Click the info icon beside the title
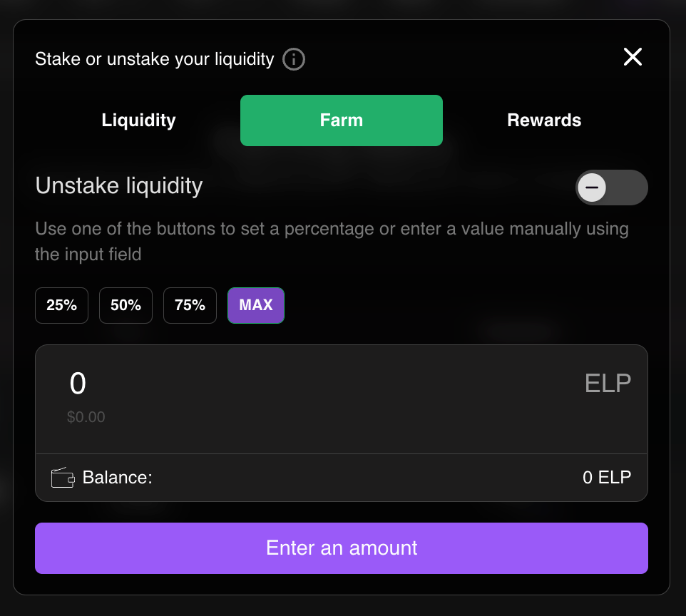Image resolution: width=686 pixels, height=616 pixels. coord(294,59)
